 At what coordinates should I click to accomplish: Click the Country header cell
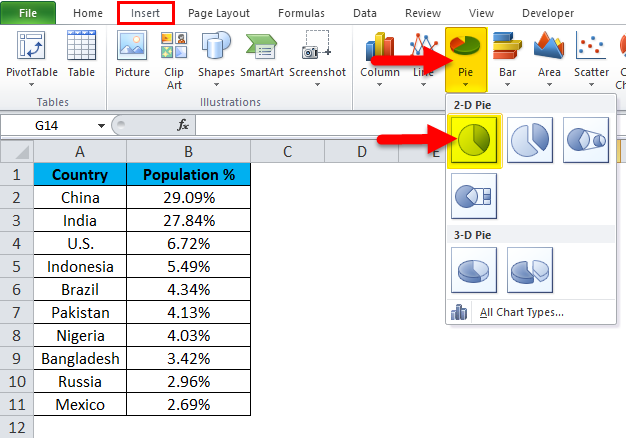[80, 174]
